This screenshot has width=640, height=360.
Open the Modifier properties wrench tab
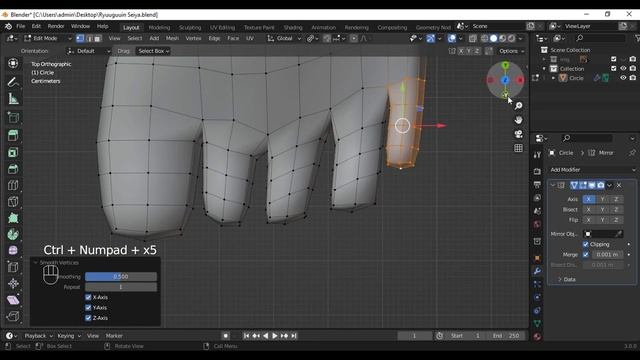537,271
